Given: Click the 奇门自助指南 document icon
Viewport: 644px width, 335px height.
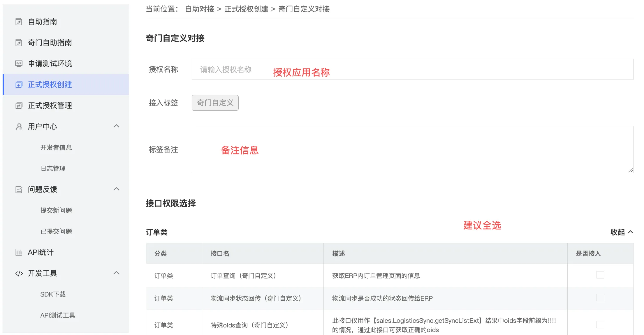Looking at the screenshot, I should pyautogui.click(x=19, y=43).
